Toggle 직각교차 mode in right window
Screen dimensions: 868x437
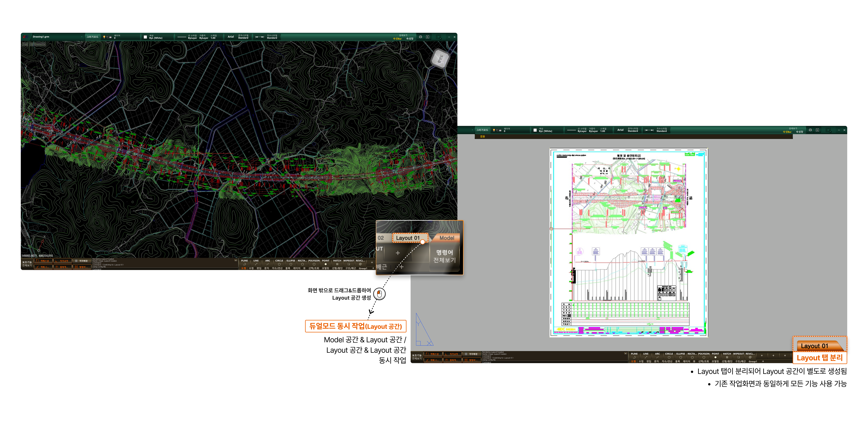coord(452,354)
